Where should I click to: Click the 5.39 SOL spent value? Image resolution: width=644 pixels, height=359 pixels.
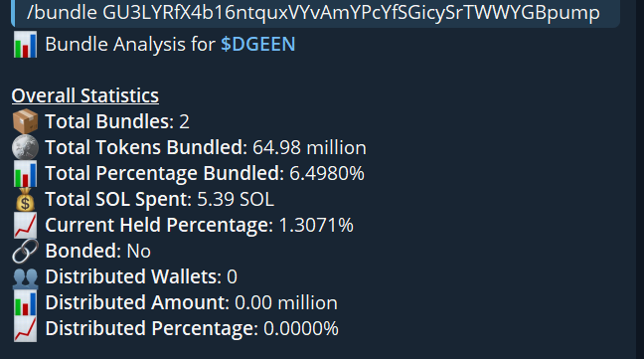pyautogui.click(x=236, y=200)
